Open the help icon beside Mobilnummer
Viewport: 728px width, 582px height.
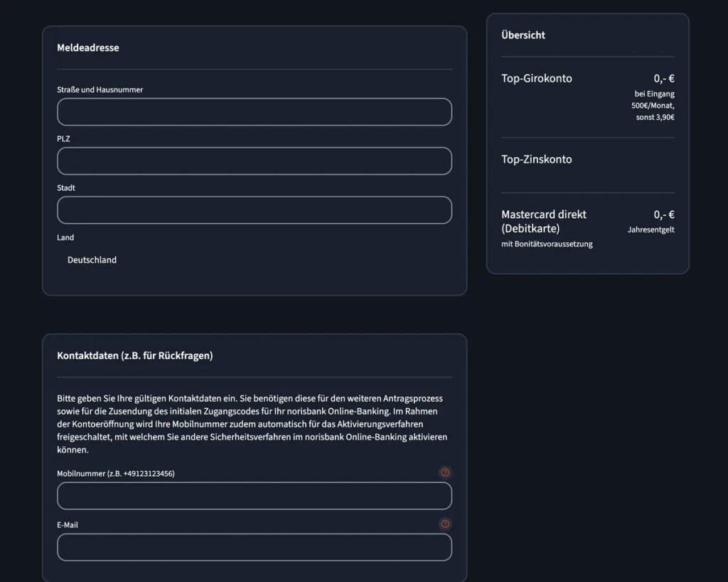[445, 473]
